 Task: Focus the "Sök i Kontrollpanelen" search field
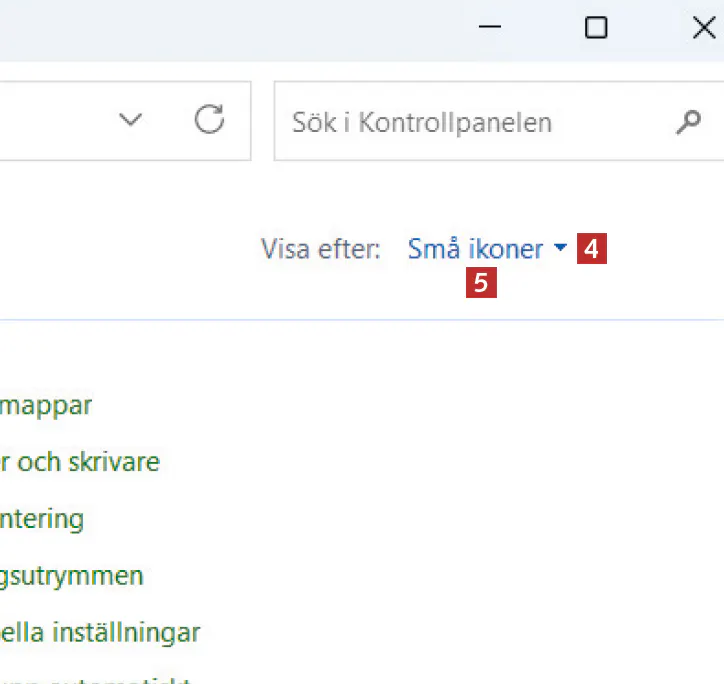pos(470,122)
